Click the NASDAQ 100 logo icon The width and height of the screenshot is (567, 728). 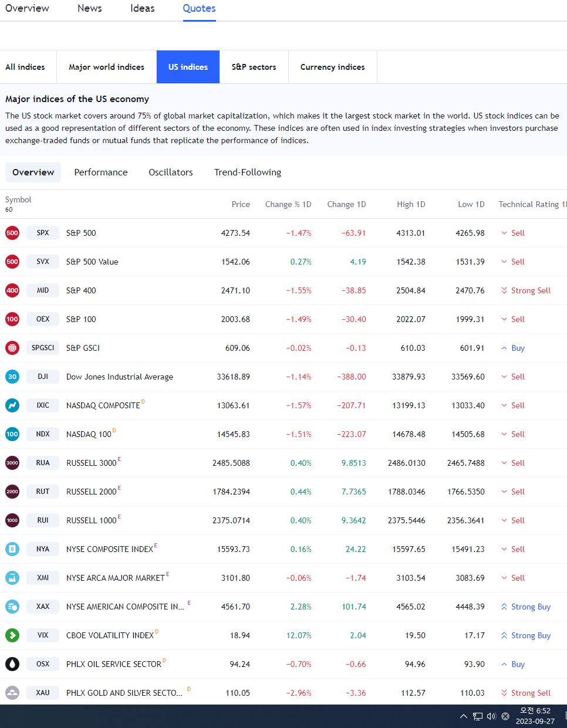pos(12,434)
